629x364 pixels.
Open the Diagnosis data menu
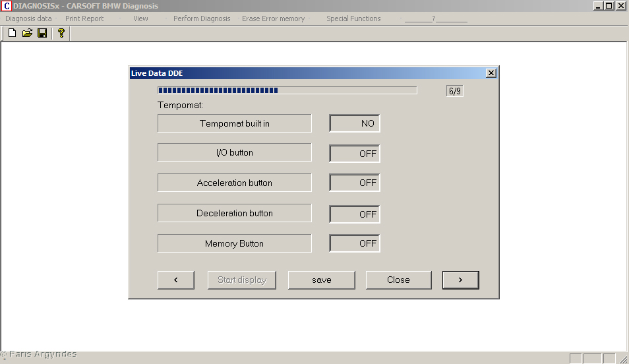(28, 18)
